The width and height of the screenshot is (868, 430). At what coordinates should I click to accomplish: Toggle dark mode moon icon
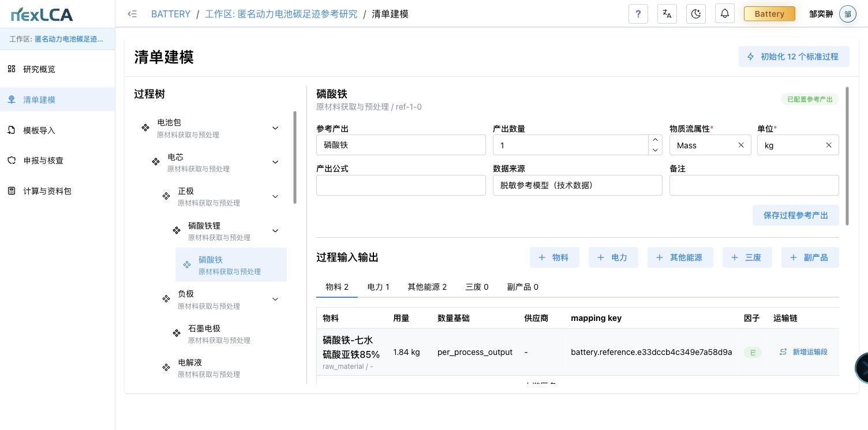pyautogui.click(x=696, y=14)
